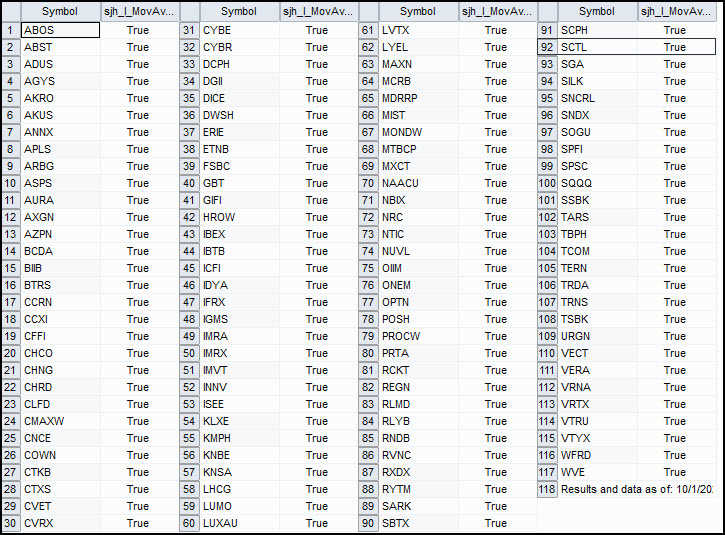The width and height of the screenshot is (725, 535).
Task: Select the AURA symbol cell
Action: 60,200
